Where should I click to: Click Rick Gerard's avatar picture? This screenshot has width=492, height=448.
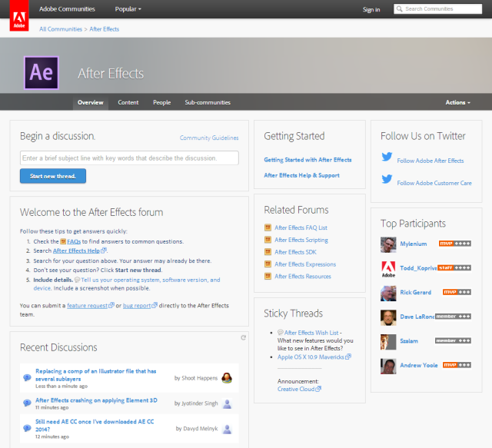388,294
